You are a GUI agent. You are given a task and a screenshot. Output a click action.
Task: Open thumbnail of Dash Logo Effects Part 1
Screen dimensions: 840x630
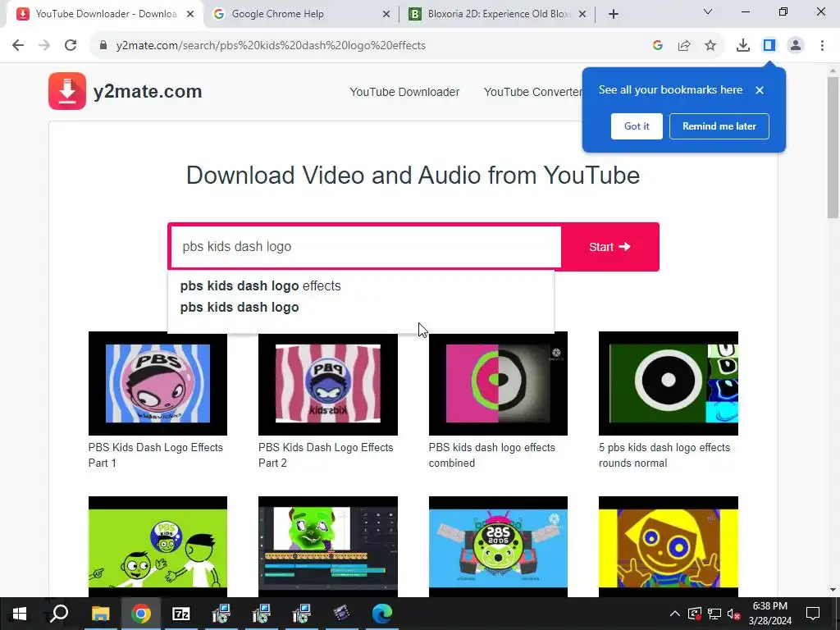tap(157, 384)
